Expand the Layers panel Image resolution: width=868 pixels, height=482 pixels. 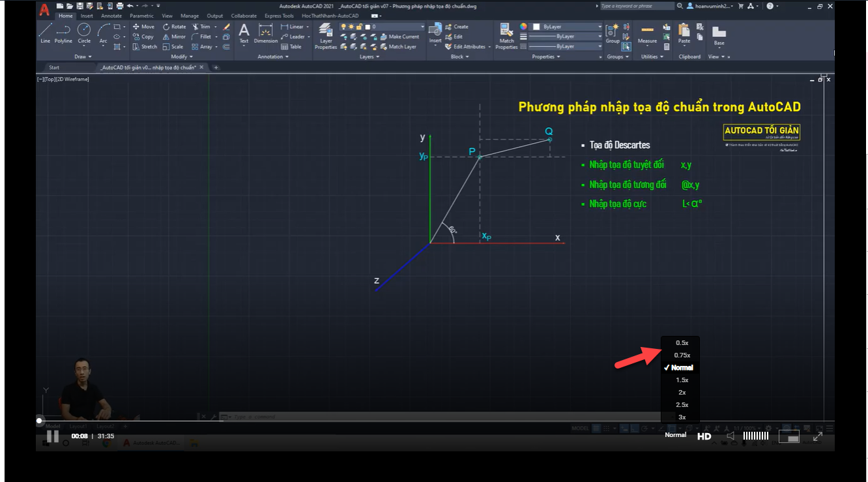tap(369, 57)
